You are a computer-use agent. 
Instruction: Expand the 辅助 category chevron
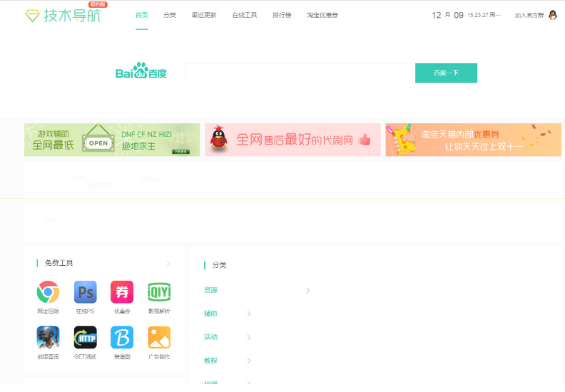(249, 314)
